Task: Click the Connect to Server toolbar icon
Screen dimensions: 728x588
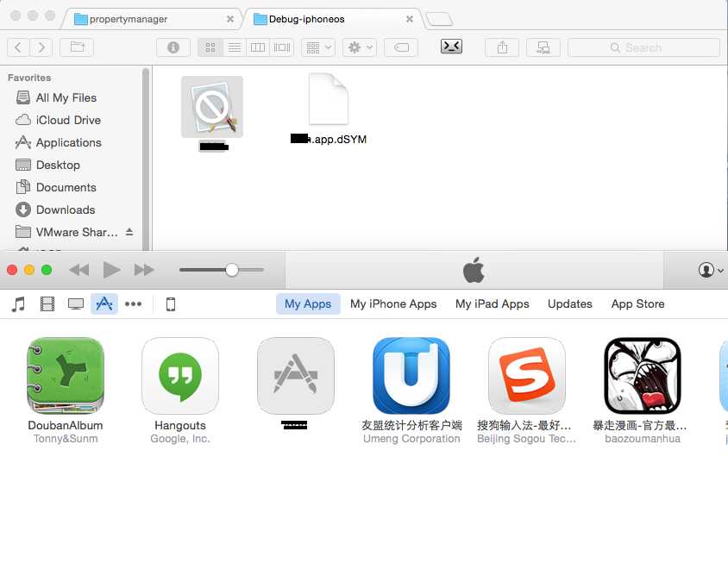Action: 543,47
